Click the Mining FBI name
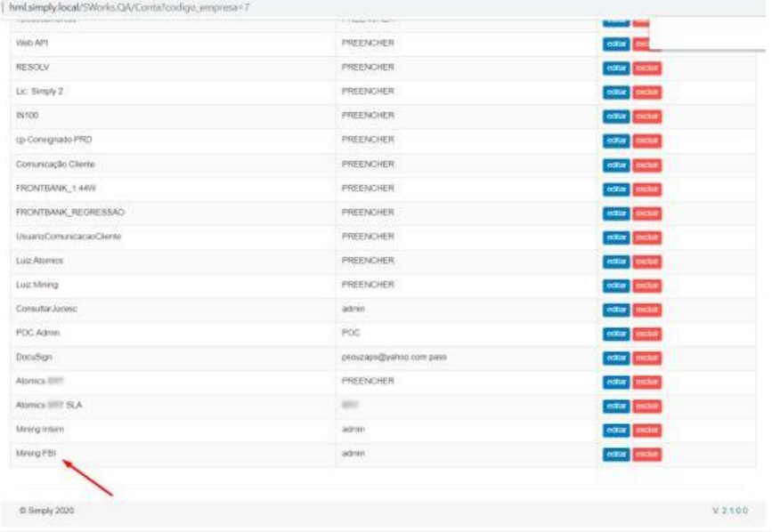The width and height of the screenshot is (772, 532). 36,453
